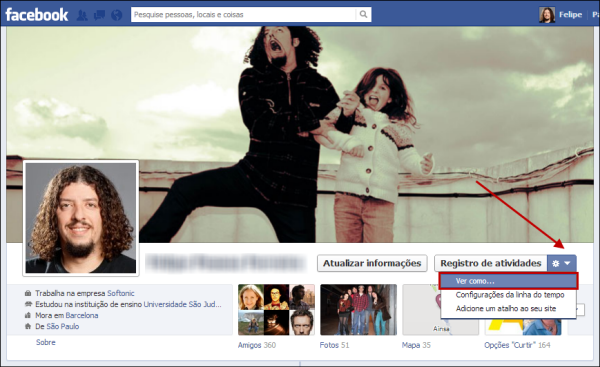Open Felipe's small avatar in top bar
This screenshot has width=600, height=367.
[547, 15]
